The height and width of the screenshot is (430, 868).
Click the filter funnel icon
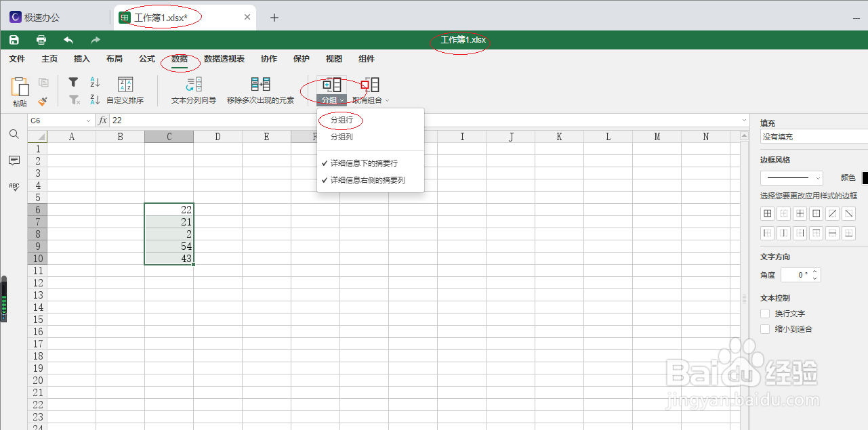click(73, 81)
